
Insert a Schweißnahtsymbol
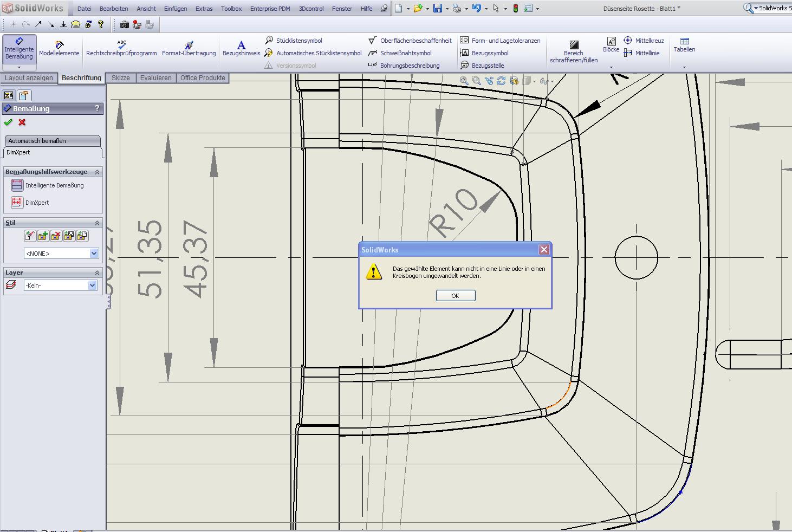pos(400,53)
